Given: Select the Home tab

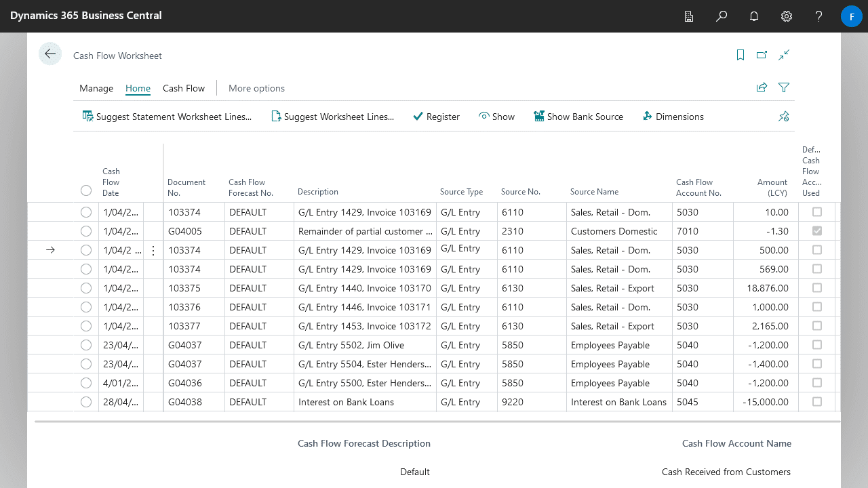Looking at the screenshot, I should tap(138, 88).
